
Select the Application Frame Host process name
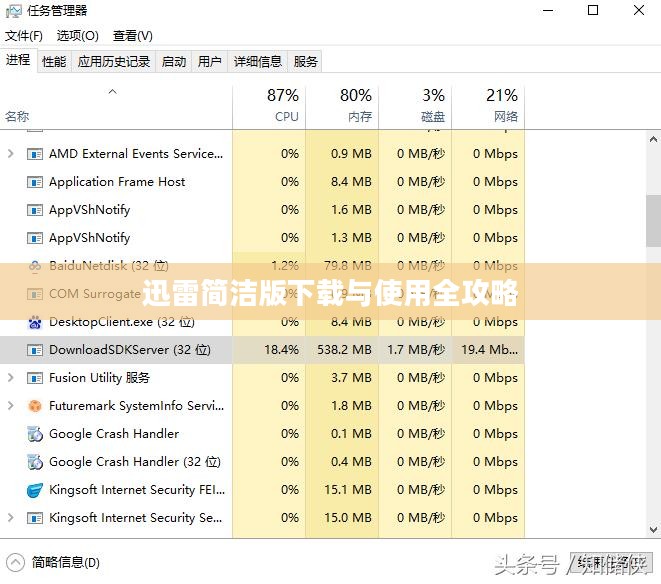point(117,182)
